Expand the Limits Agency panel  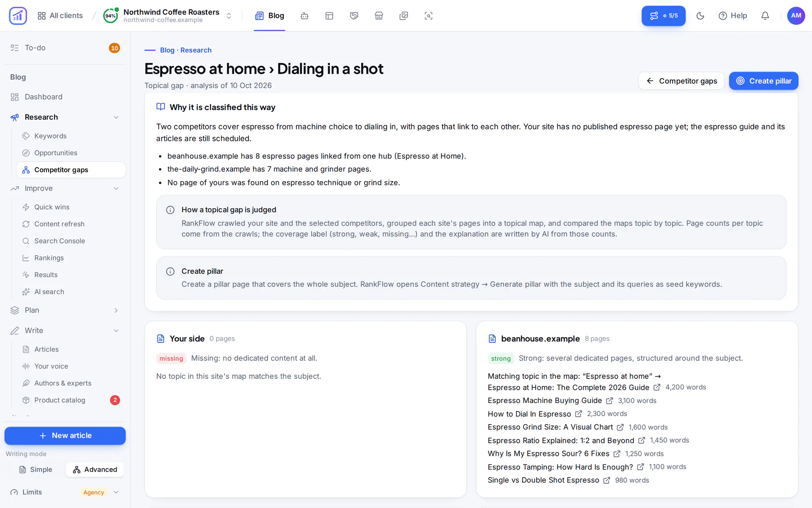(x=65, y=492)
